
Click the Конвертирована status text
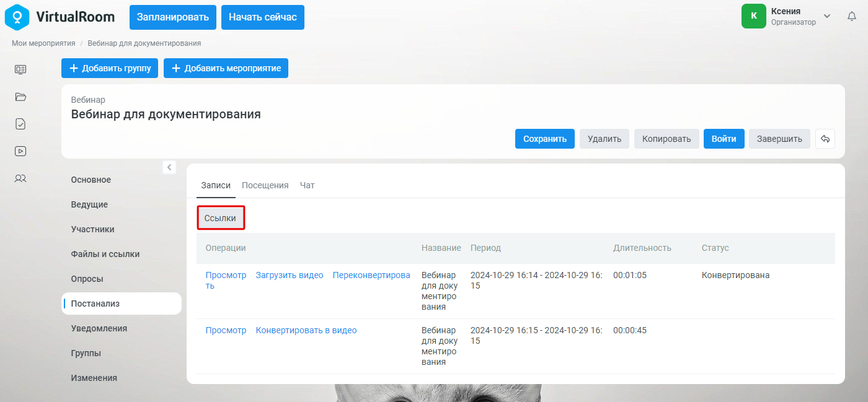(x=736, y=275)
